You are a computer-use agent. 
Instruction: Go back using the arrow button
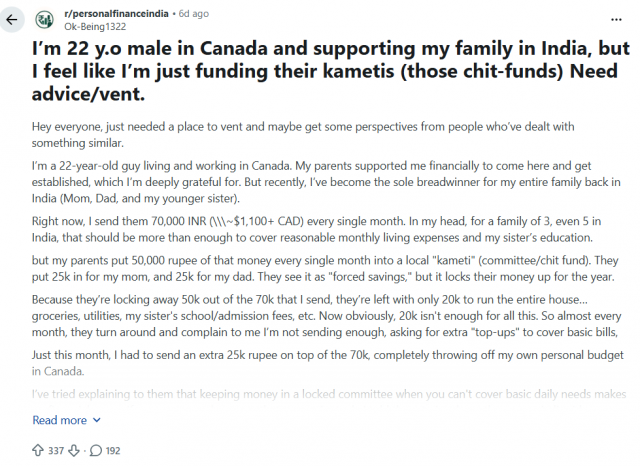tap(12, 20)
